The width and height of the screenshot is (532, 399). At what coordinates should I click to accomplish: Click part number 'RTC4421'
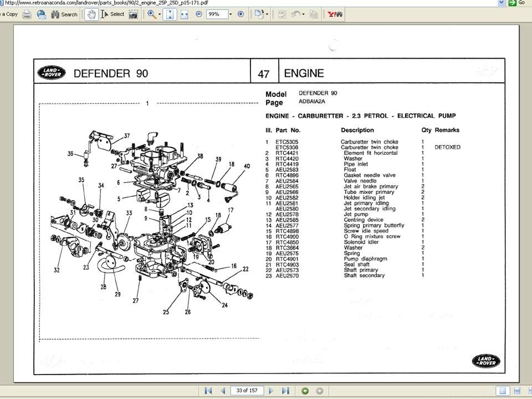pos(287,153)
